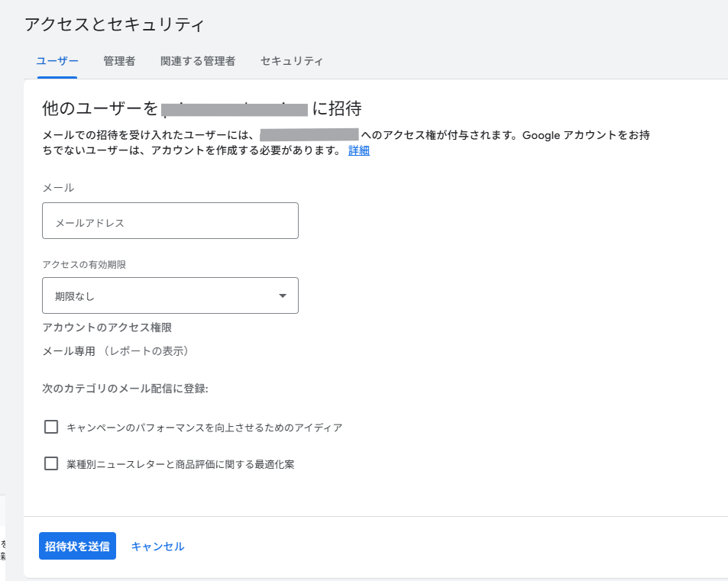The image size is (728, 581).
Task: Cancel the invitation with キャンセル
Action: [x=157, y=546]
